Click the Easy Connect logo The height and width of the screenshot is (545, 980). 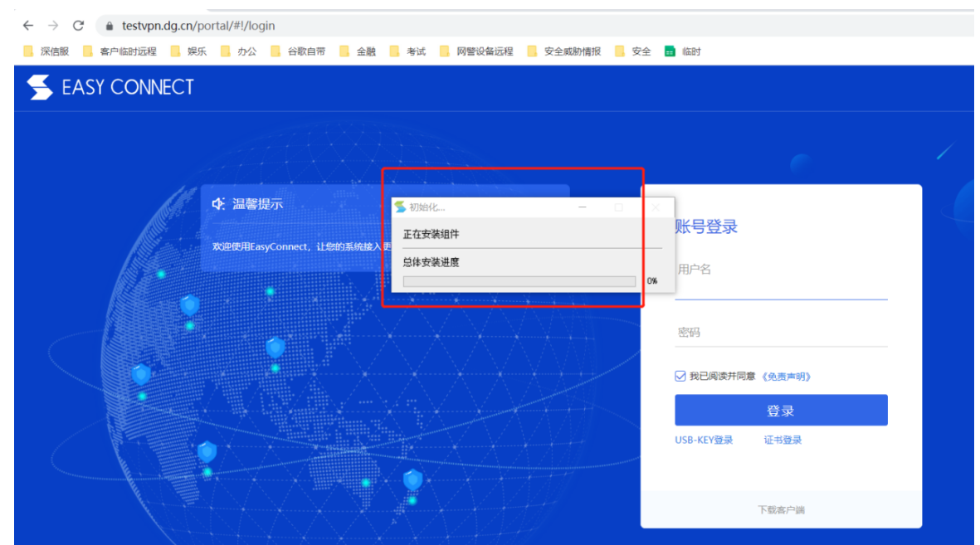coord(110,87)
